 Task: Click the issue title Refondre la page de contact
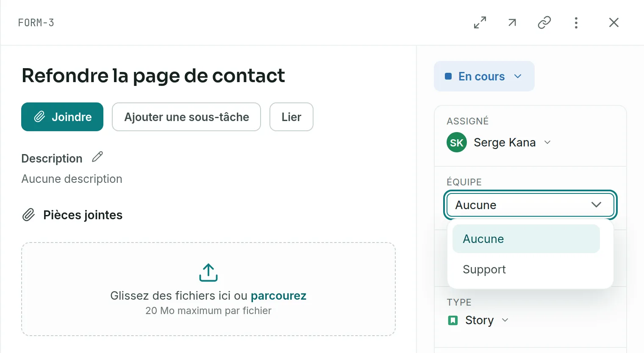(153, 76)
